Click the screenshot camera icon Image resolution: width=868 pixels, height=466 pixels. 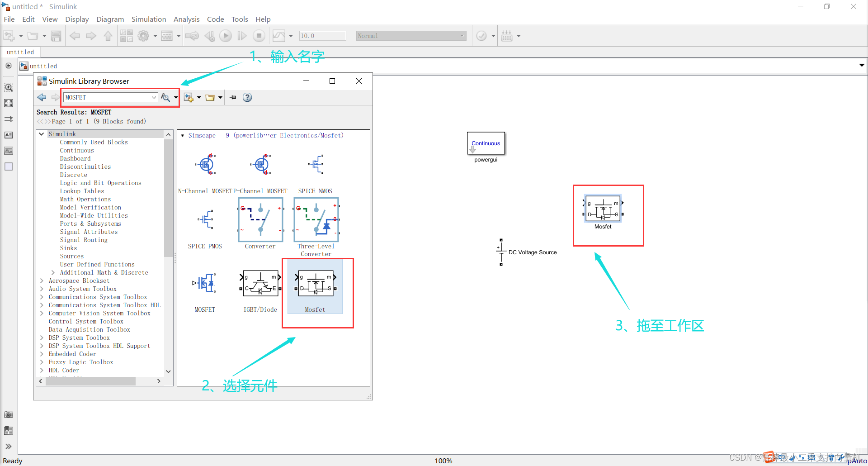click(x=9, y=414)
